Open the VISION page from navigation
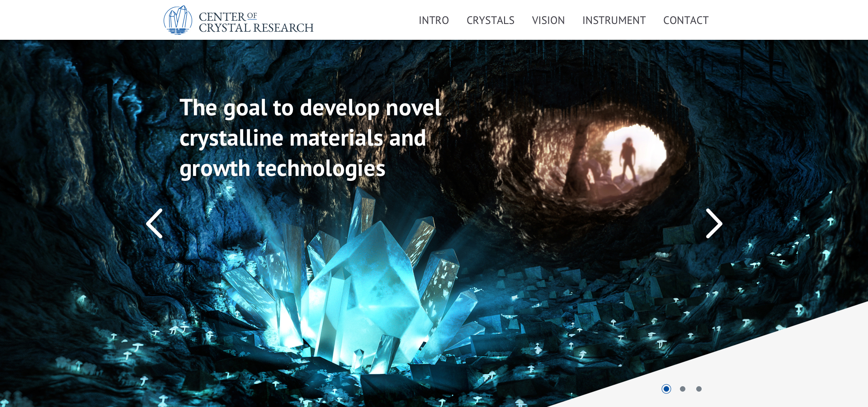This screenshot has height=407, width=868. [x=548, y=20]
